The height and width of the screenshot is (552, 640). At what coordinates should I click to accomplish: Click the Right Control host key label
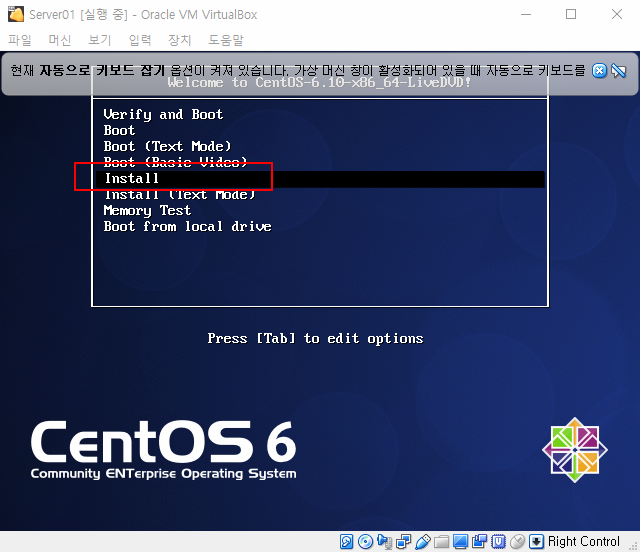pyautogui.click(x=584, y=541)
